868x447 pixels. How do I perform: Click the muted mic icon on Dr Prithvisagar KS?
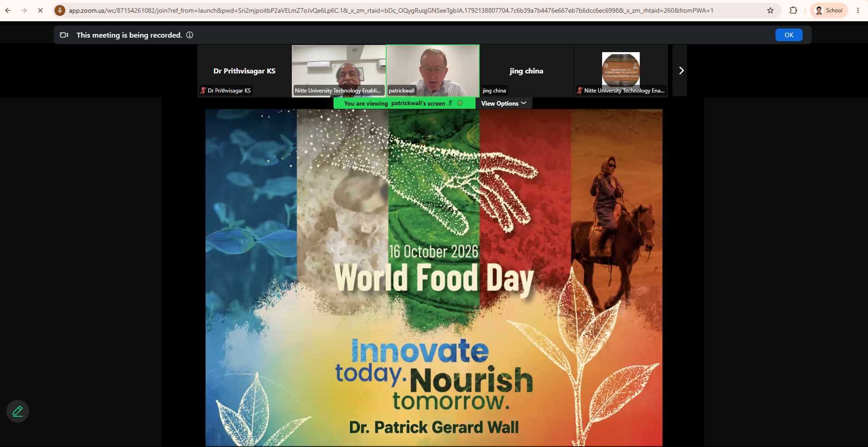click(x=203, y=91)
